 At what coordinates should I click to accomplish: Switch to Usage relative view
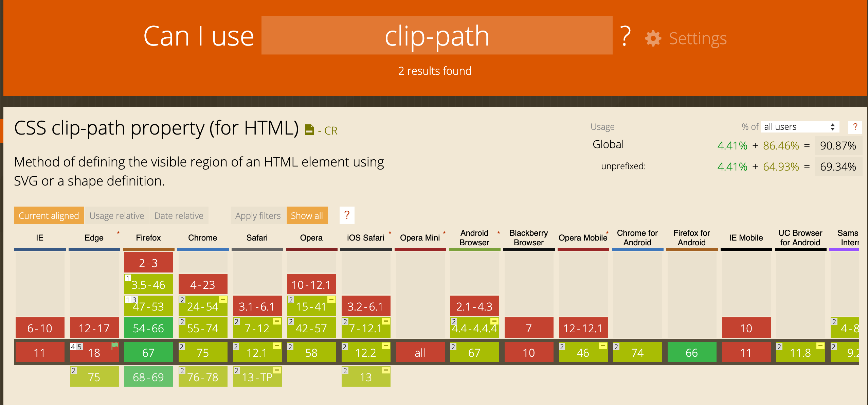click(116, 215)
